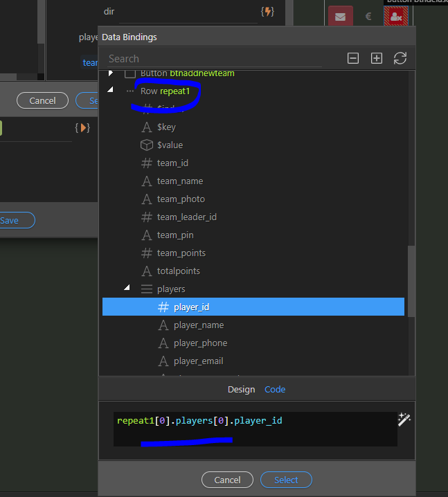Click the red remove user icon
This screenshot has width=448, height=497.
[396, 16]
